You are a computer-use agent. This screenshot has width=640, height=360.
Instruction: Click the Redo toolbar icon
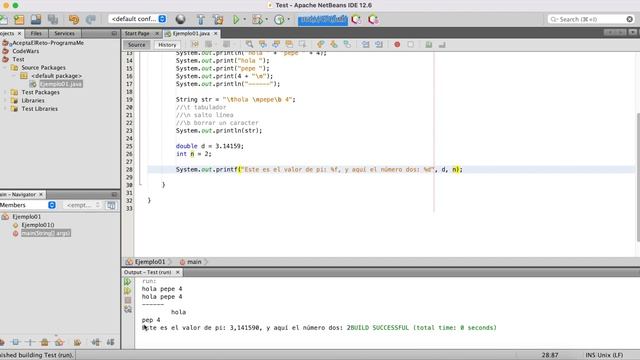coord(91,19)
